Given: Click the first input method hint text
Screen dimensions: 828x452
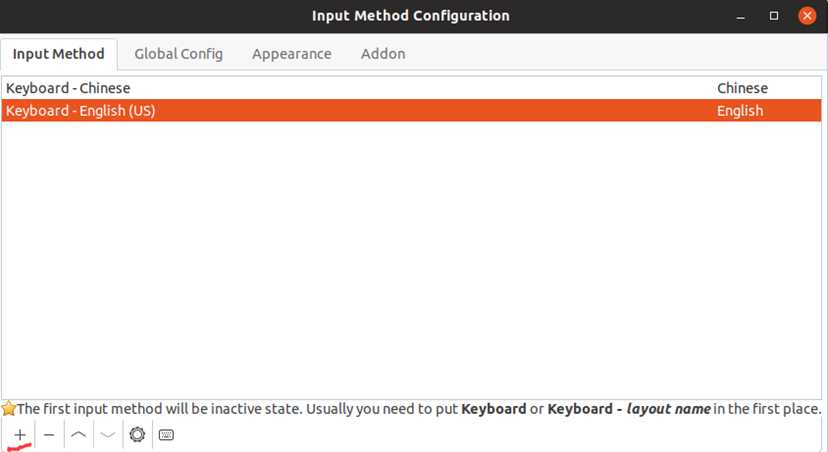Looking at the screenshot, I should pos(419,409).
